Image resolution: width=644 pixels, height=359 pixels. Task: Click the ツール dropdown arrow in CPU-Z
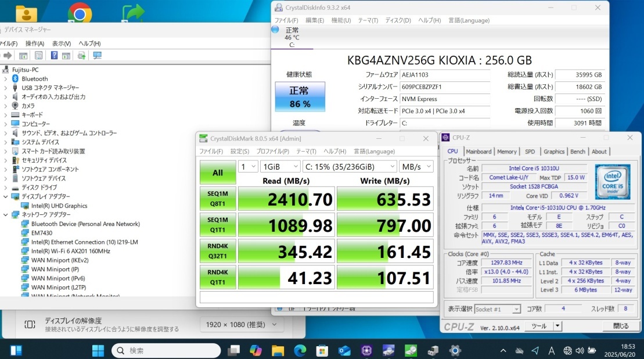[557, 326]
